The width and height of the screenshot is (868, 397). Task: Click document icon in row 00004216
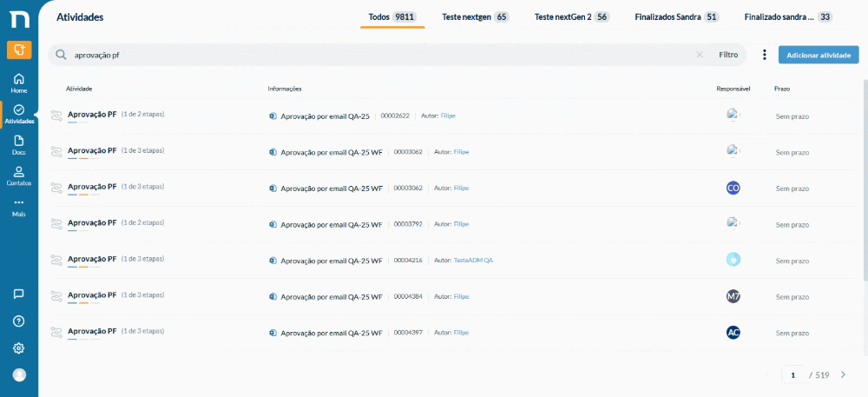tap(273, 261)
